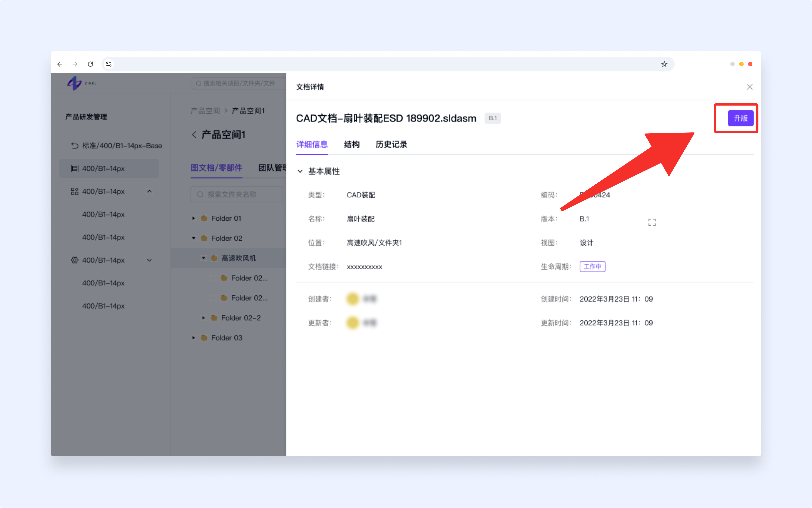
Task: Select Folder 02 tree row
Action: (226, 238)
